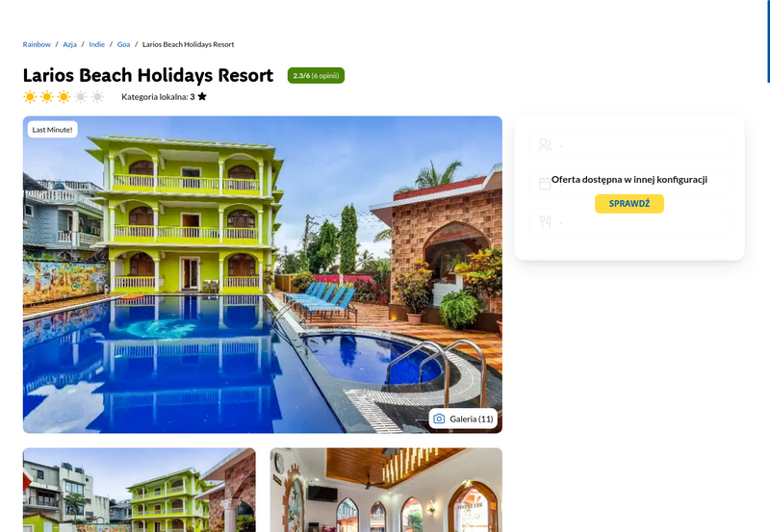
Task: Open the Indie breadcrumb link
Action: [x=97, y=44]
